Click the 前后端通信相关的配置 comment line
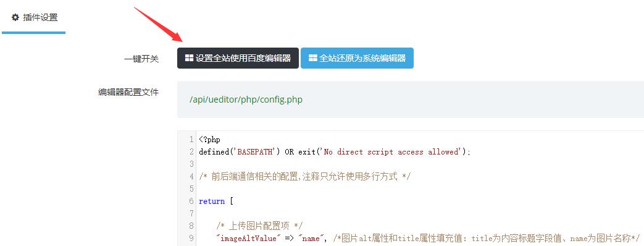Viewport: 644px width, 246px height. (305, 177)
